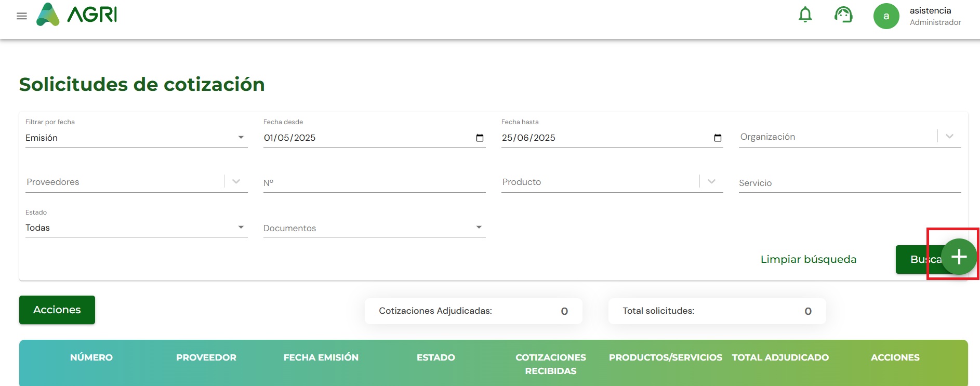Viewport: 980px width, 386px height.
Task: Click the TOTAL ADJUDICADO column header
Action: click(780, 357)
